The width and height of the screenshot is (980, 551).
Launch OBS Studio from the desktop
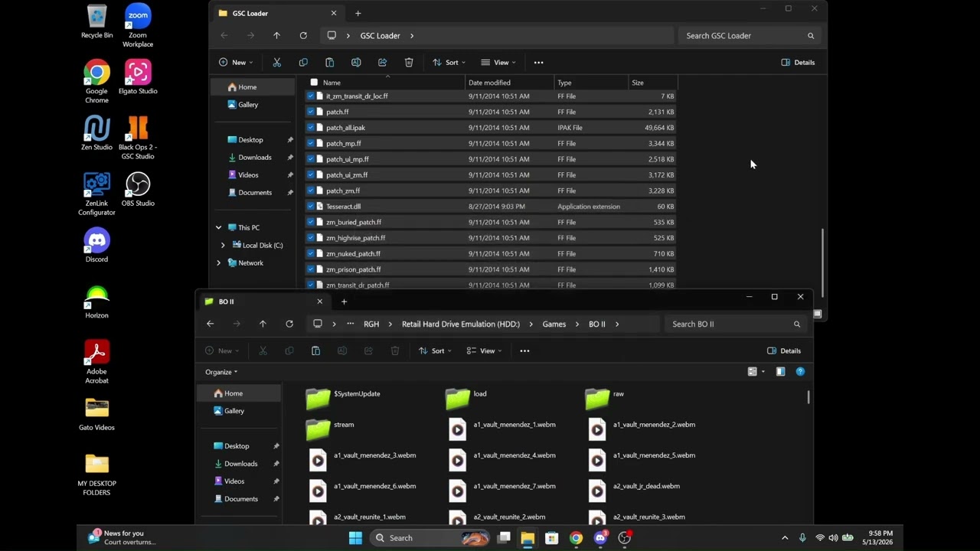pyautogui.click(x=138, y=189)
